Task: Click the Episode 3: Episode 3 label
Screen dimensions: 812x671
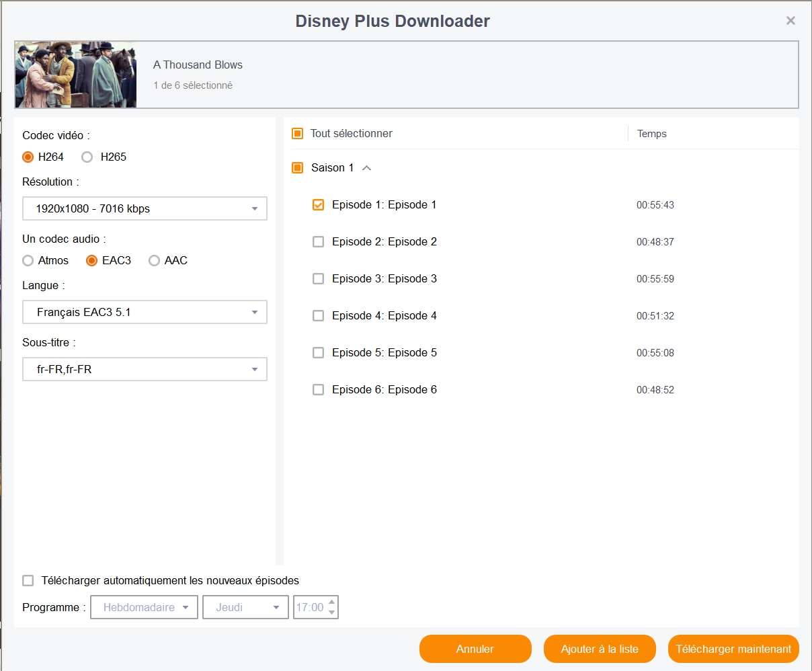Action: point(384,278)
